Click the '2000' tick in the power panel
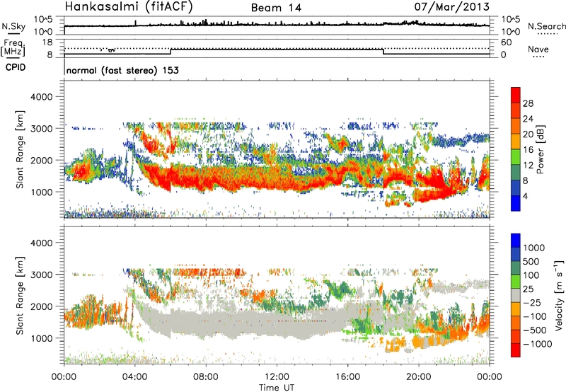Screen dimensions: 566x392 (41, 160)
